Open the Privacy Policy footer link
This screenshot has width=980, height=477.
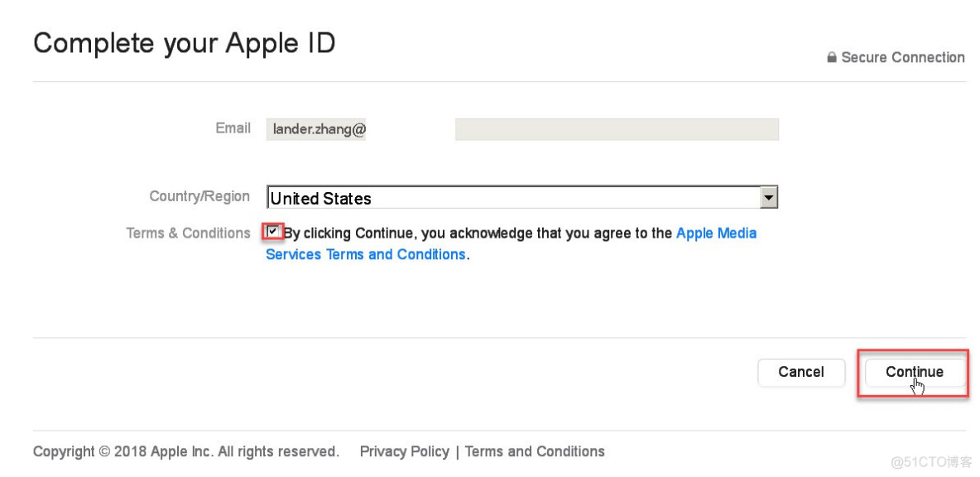(x=405, y=451)
